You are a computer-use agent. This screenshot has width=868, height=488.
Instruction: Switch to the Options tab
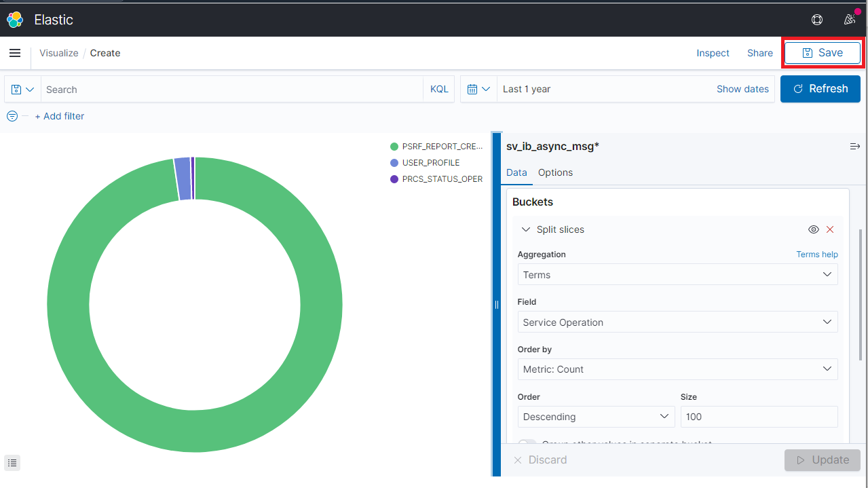(555, 172)
